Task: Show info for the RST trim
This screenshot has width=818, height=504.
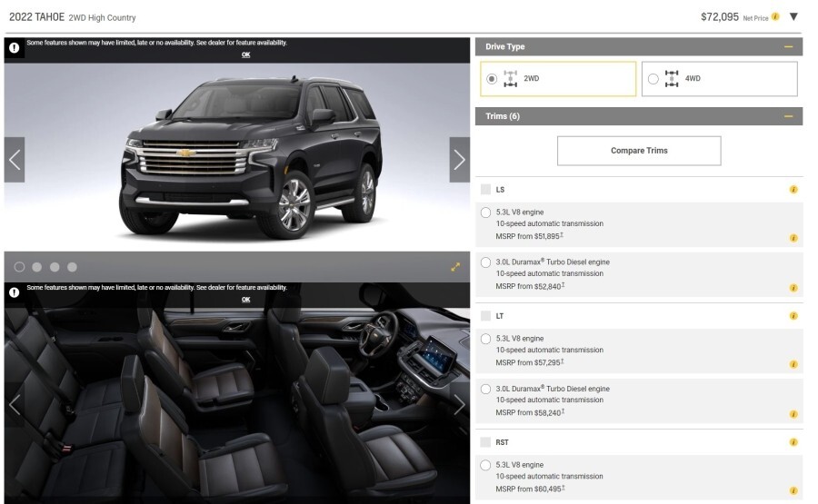Action: pyautogui.click(x=793, y=442)
